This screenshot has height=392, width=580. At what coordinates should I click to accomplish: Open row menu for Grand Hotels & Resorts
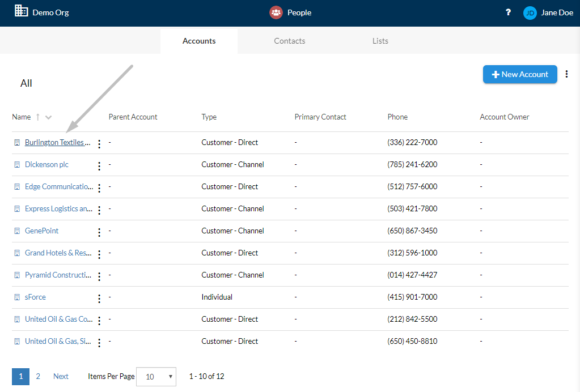tap(99, 254)
